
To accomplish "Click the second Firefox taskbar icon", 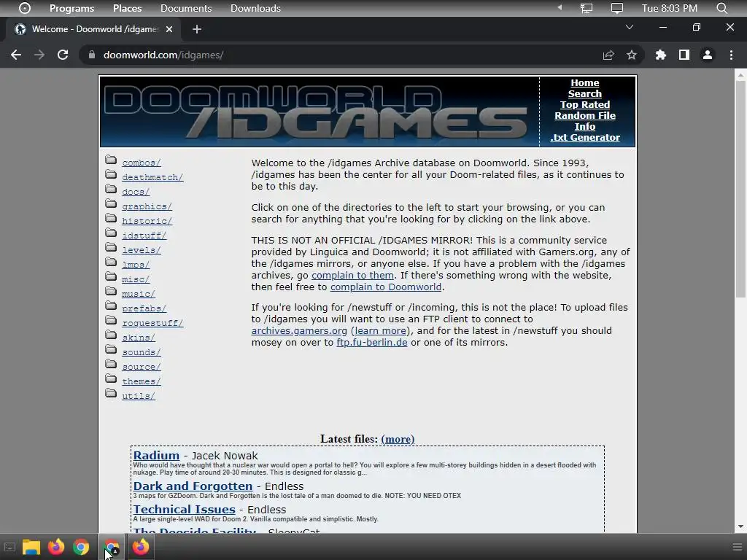I will (141, 547).
